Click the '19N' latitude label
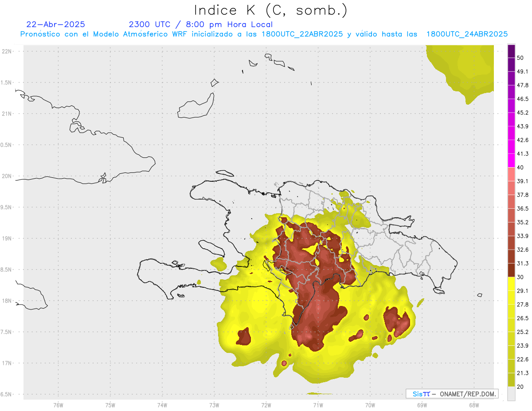The height and width of the screenshot is (411, 532). [7, 239]
